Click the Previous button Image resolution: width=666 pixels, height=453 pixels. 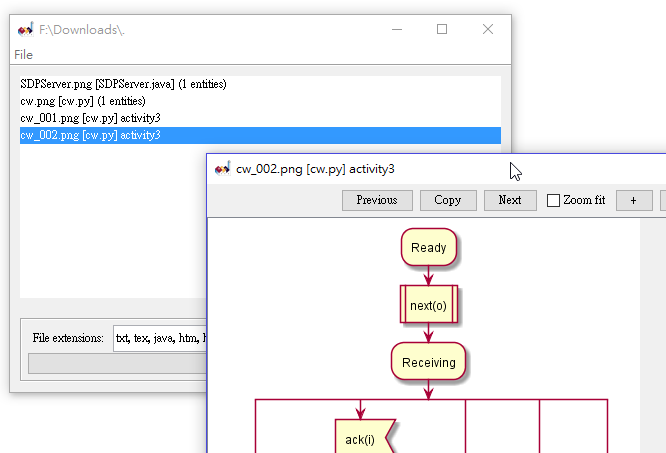pos(377,200)
